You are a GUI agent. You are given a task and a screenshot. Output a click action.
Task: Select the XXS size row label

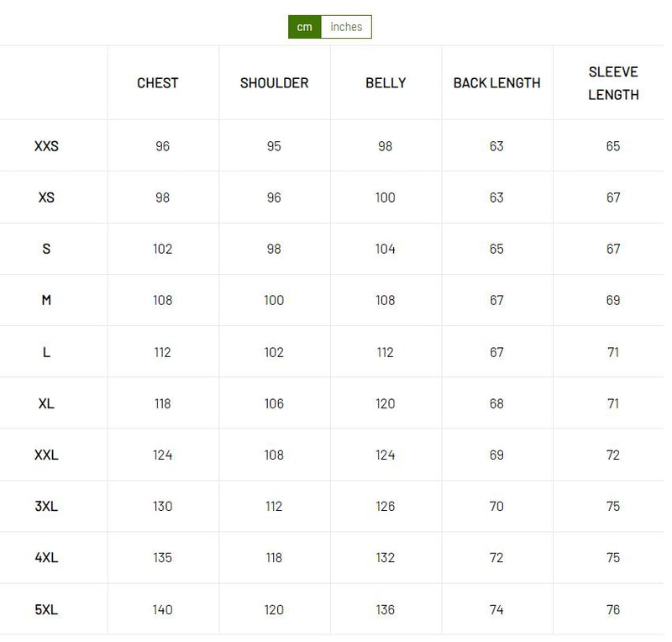(46, 146)
